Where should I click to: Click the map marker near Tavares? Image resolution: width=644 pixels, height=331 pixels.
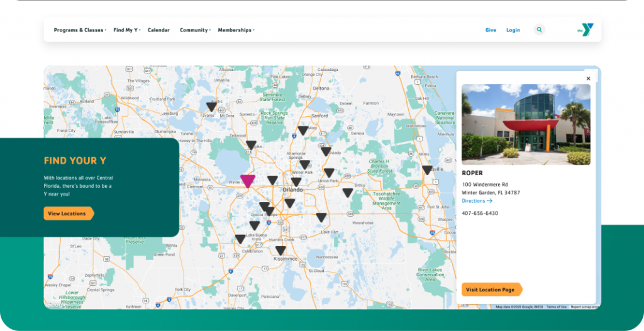[212, 107]
